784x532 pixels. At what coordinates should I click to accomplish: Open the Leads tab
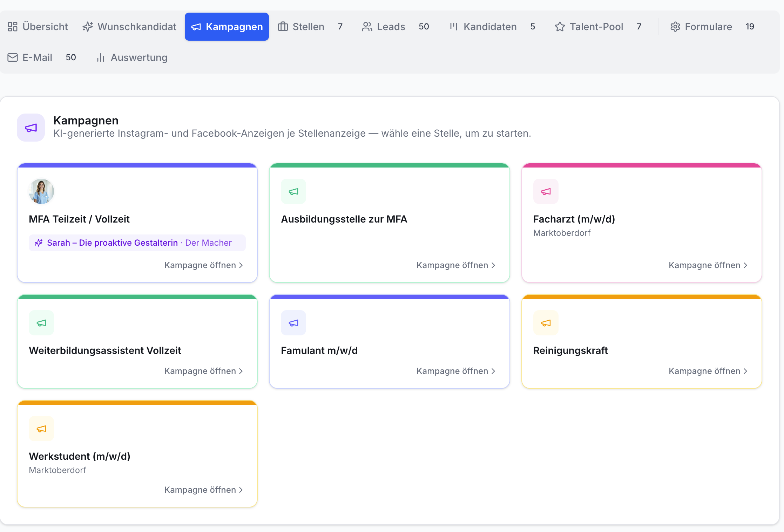pyautogui.click(x=396, y=27)
